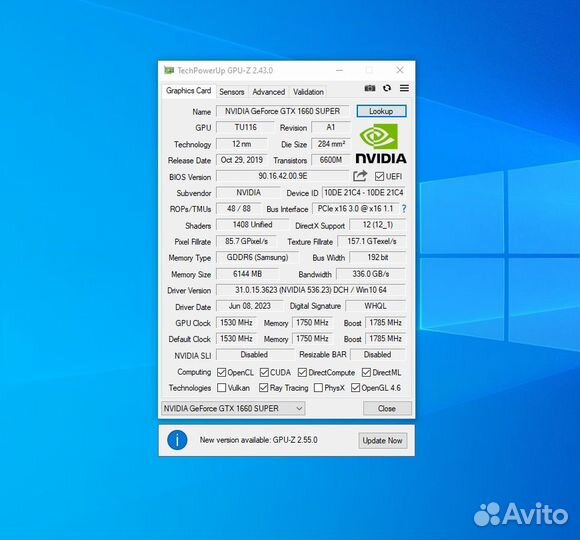Open the Validation tab
Image resolution: width=580 pixels, height=540 pixels.
pyautogui.click(x=308, y=92)
